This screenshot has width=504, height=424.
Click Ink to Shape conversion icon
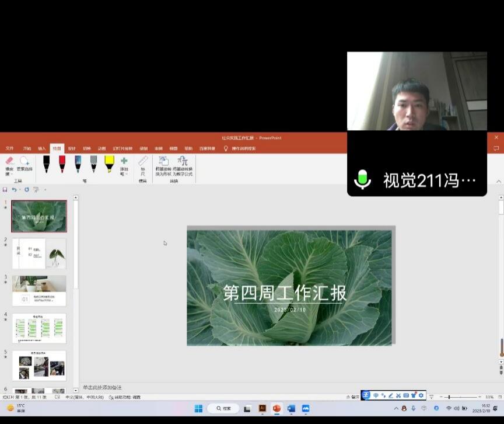click(163, 165)
